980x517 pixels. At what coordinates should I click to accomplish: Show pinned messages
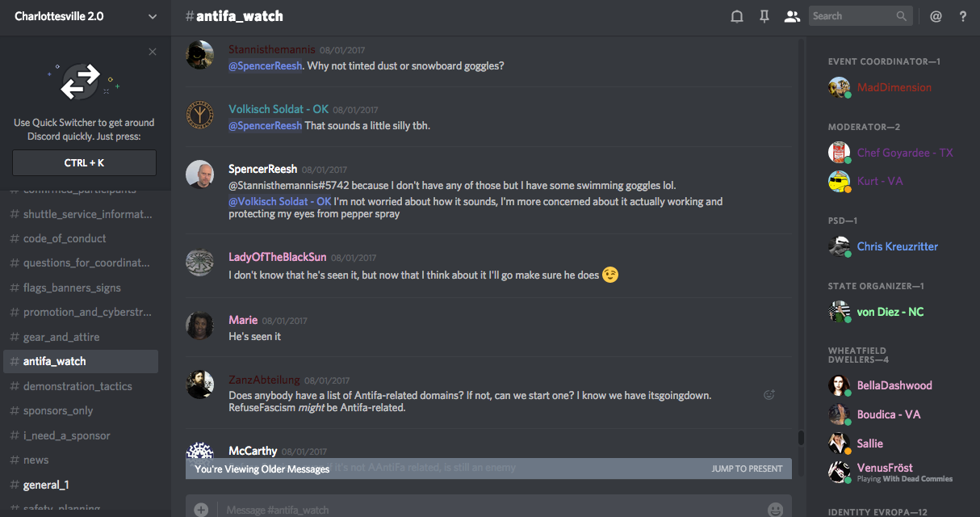click(764, 16)
